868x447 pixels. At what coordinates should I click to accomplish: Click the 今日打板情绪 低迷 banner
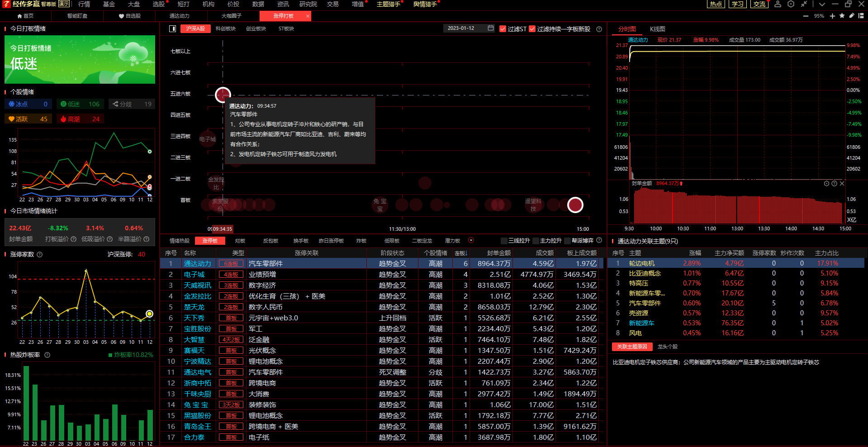80,60
